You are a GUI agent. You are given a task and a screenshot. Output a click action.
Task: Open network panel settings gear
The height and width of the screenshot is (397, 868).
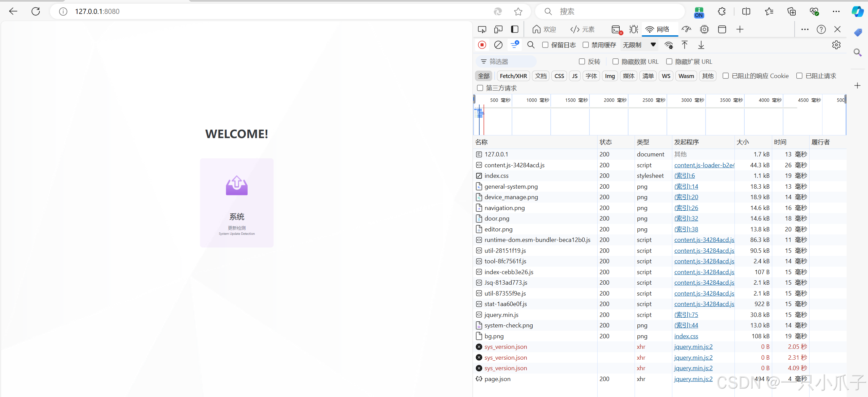click(836, 45)
